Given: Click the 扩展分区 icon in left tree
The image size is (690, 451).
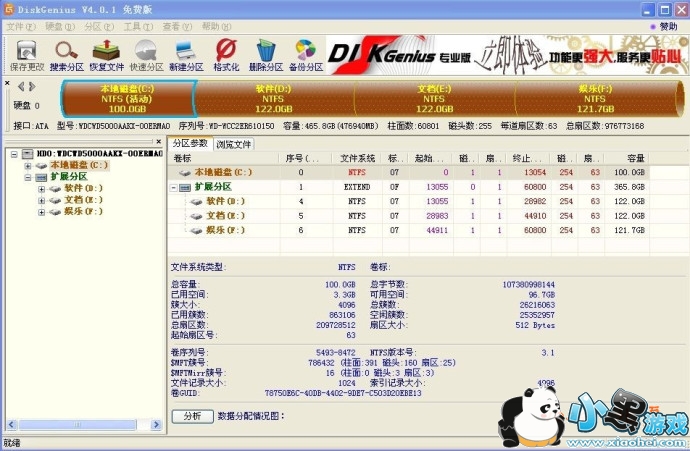Looking at the screenshot, I should coord(41,177).
